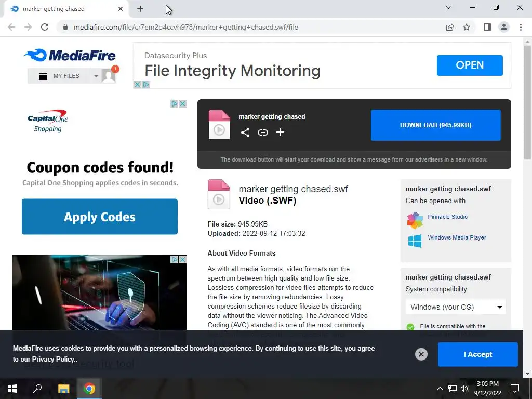Click the DOWNLOAD (945.99KB) button

[436, 125]
